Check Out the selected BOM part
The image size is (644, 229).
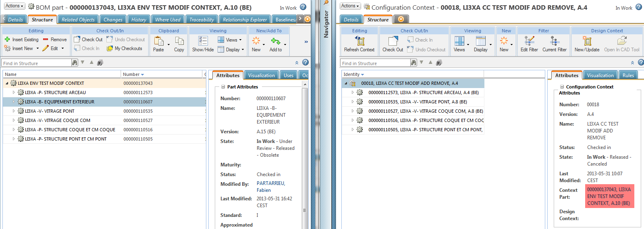88,40
